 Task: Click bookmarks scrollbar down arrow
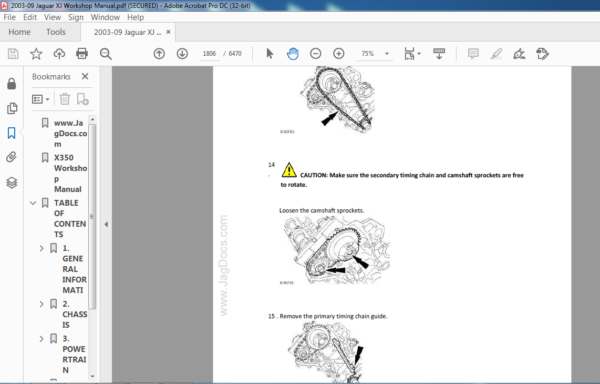tap(92, 376)
